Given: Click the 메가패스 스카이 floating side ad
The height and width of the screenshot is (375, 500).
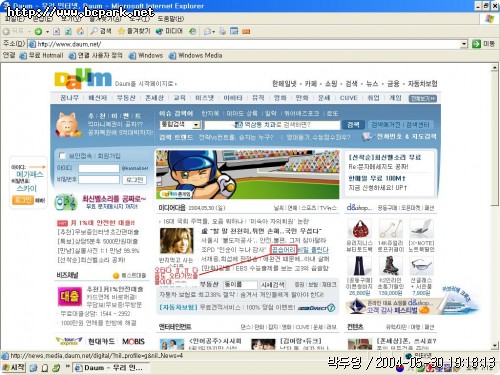Looking at the screenshot, I should [x=28, y=183].
